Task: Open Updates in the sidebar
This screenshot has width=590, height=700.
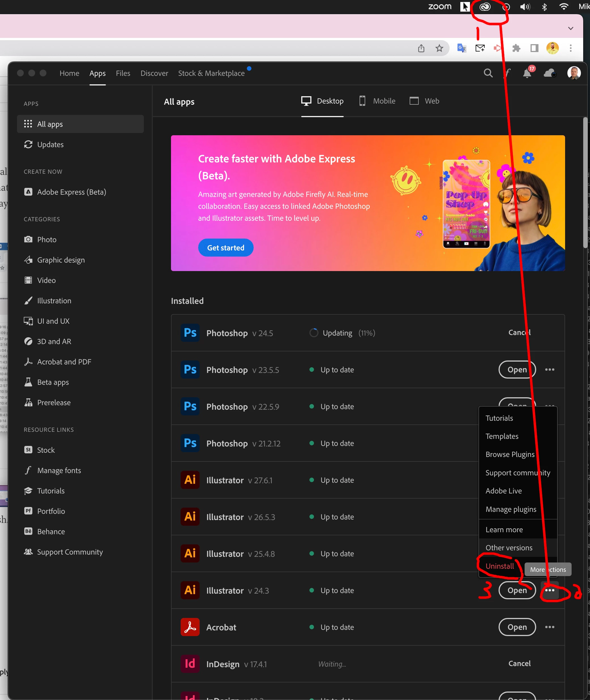Action: (x=50, y=144)
